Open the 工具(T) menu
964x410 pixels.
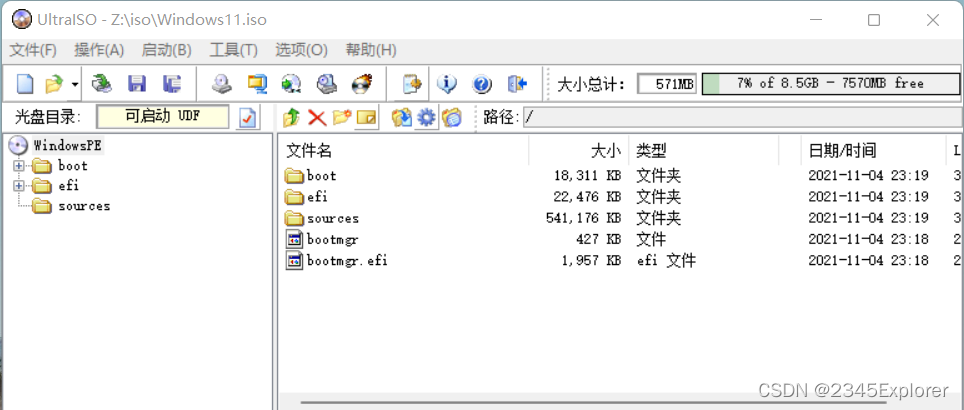point(234,50)
